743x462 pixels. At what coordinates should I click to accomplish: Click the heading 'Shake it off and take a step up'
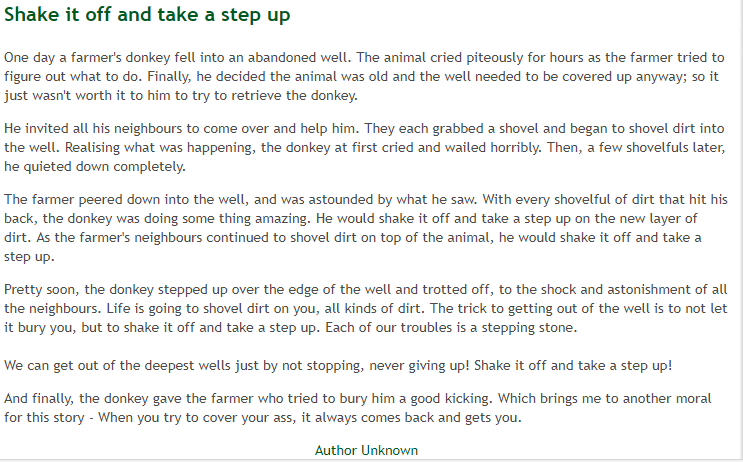147,15
